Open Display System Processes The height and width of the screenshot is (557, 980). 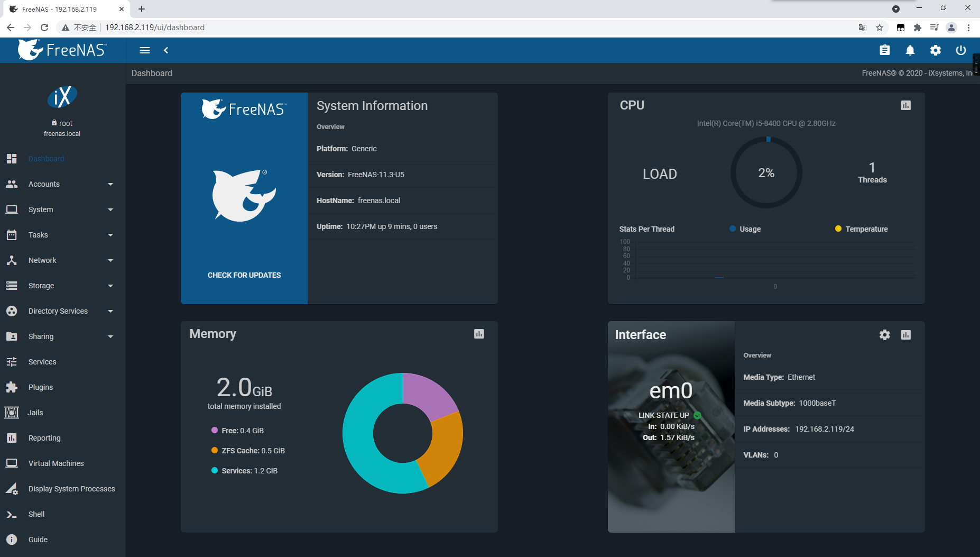coord(72,489)
